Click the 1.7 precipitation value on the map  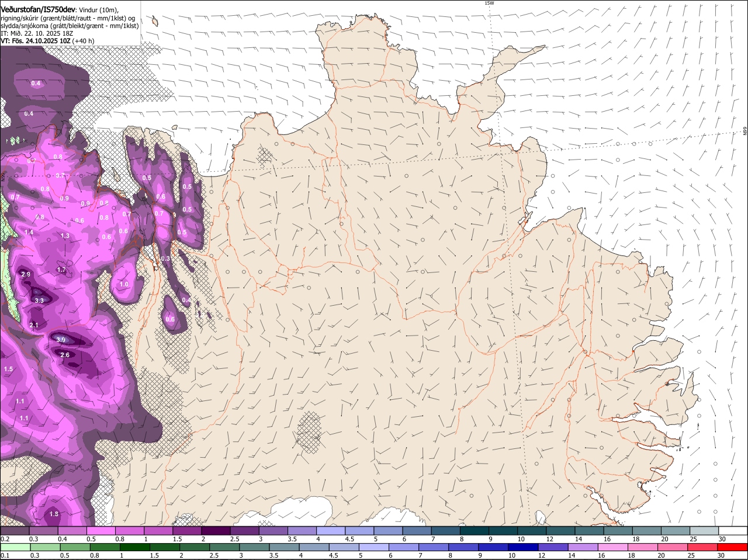(x=61, y=269)
